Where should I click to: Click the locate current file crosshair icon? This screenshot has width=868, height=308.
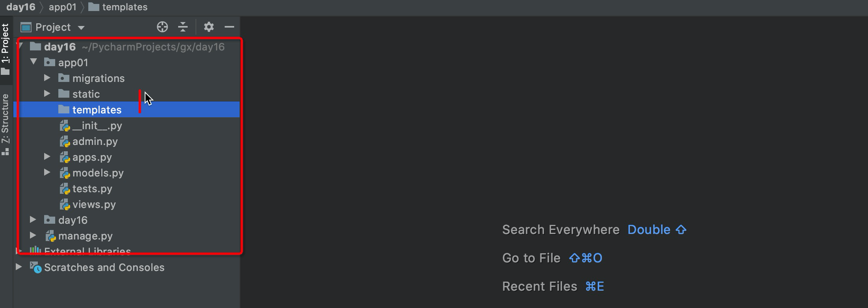[162, 27]
